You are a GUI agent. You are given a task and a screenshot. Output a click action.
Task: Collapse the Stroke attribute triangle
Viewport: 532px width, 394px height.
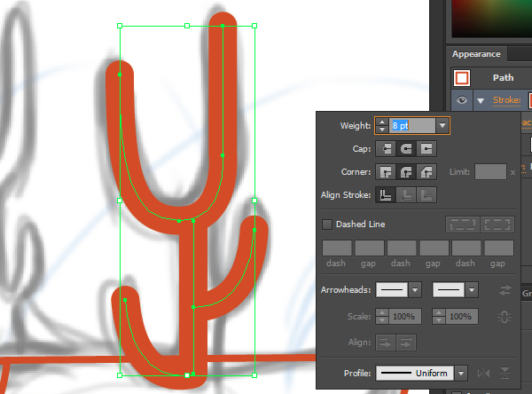481,101
